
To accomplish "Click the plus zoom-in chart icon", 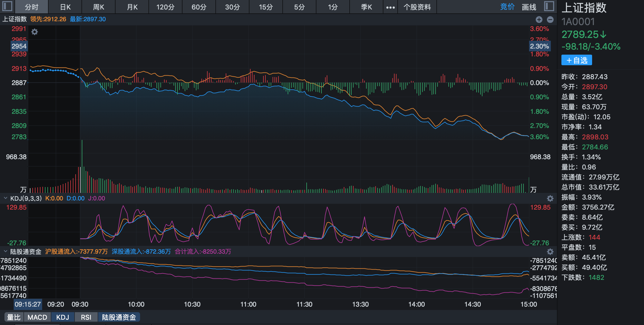I will (539, 20).
